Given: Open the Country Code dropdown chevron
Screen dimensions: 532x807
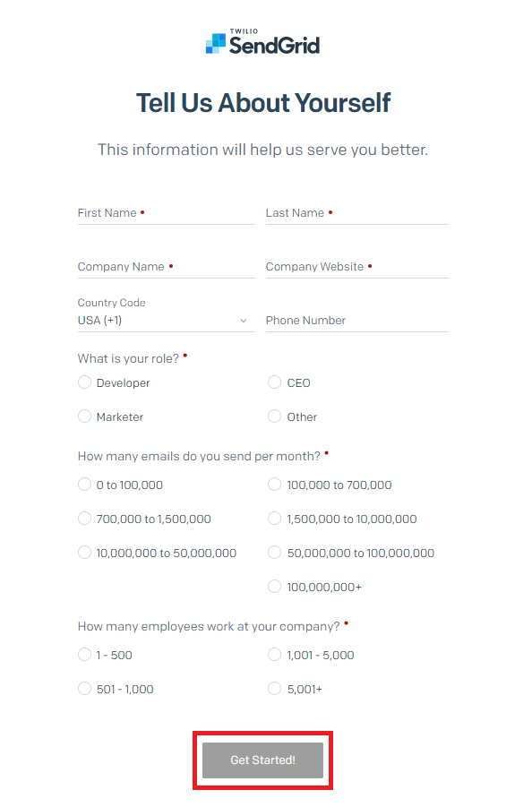Looking at the screenshot, I should click(x=244, y=321).
